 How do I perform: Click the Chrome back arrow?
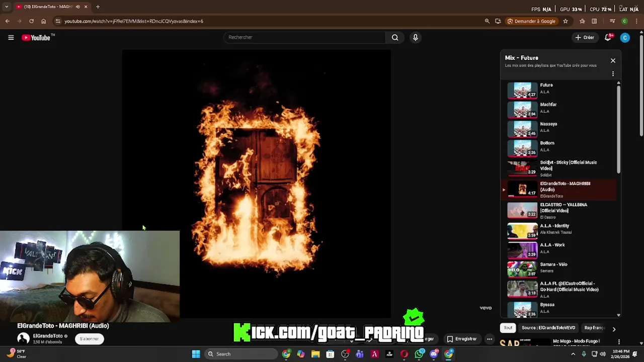[7, 21]
